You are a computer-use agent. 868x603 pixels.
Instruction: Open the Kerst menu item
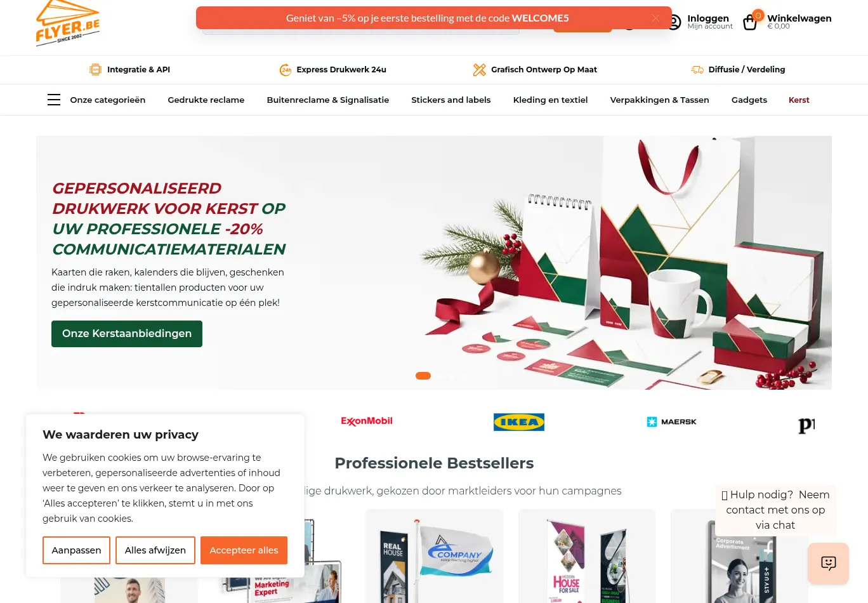tap(799, 100)
